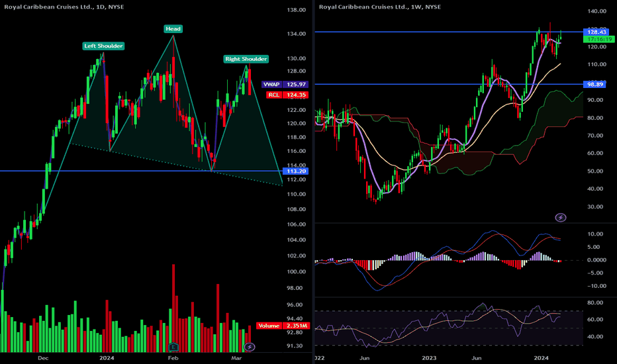Screen dimensions: 617x364
Task: Click the 0.0000 MACD axis value
Action: coord(596,260)
